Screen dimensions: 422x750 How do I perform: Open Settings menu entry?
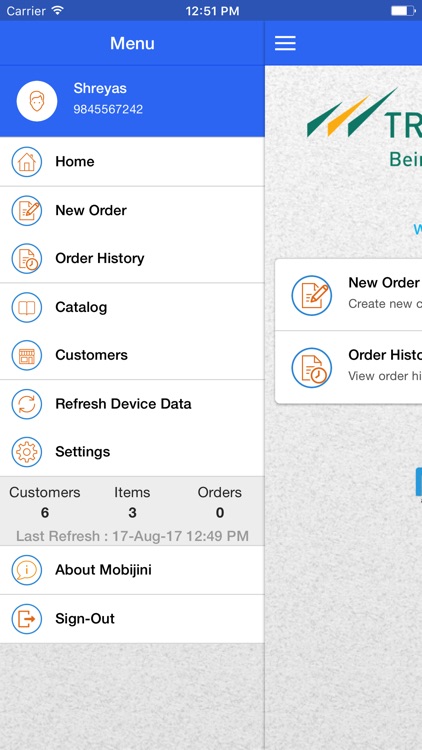point(132,452)
